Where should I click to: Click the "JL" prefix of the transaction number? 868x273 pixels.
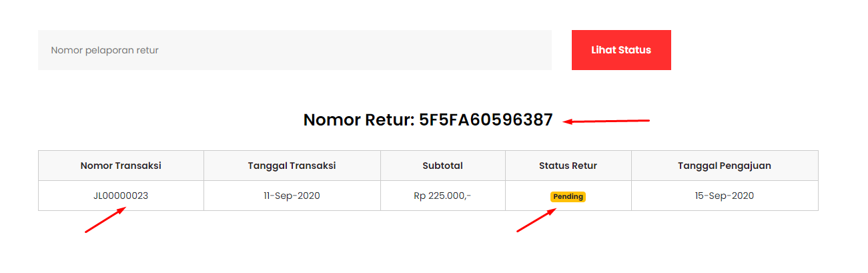(x=98, y=196)
